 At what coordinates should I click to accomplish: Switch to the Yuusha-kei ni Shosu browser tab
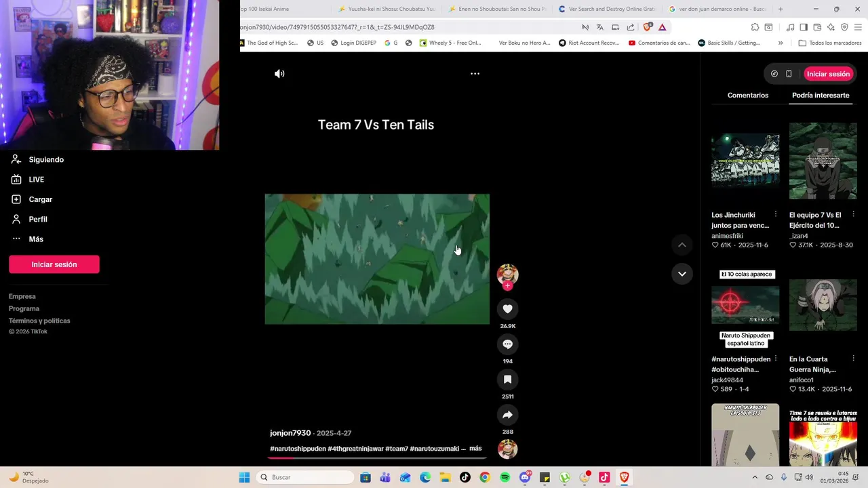pyautogui.click(x=387, y=9)
